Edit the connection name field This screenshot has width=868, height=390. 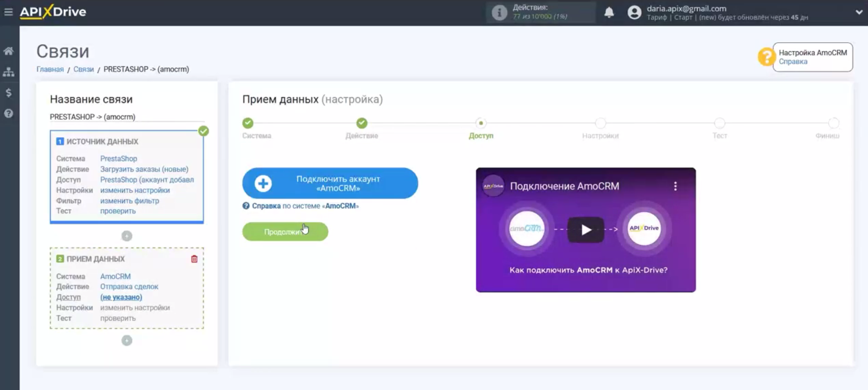coord(127,117)
